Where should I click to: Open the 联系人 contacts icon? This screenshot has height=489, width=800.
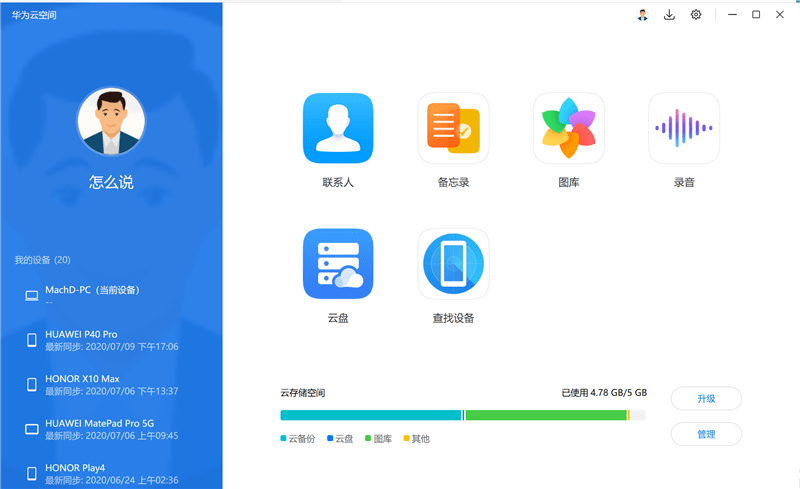pyautogui.click(x=338, y=128)
